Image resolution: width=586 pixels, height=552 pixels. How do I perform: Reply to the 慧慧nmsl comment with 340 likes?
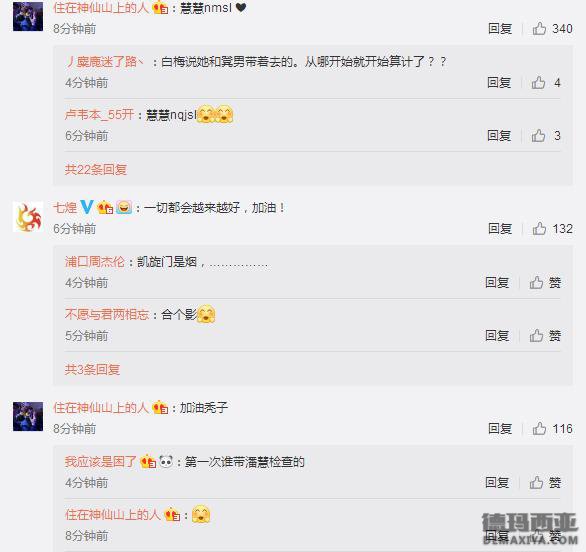coord(500,29)
